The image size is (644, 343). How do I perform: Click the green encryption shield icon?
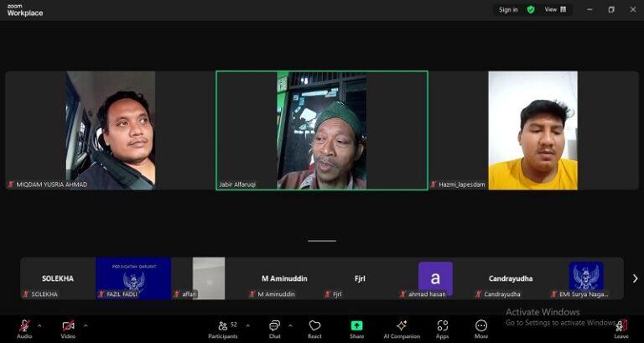click(531, 10)
